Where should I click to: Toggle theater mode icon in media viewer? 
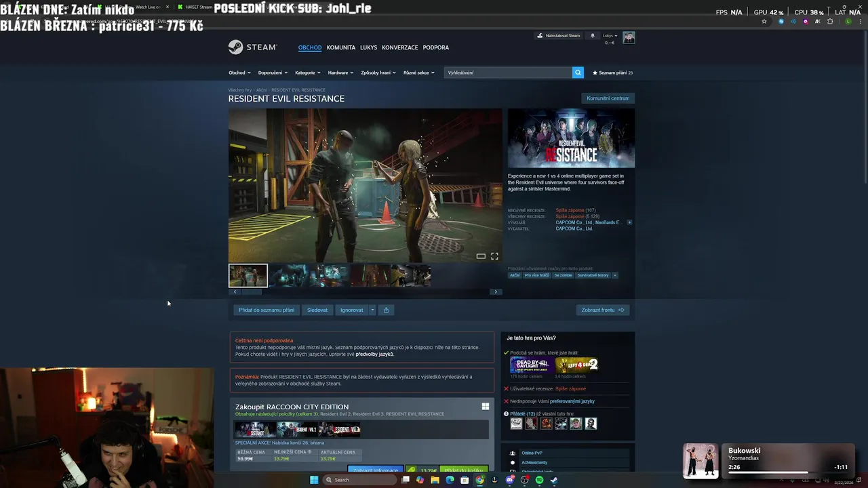click(481, 256)
